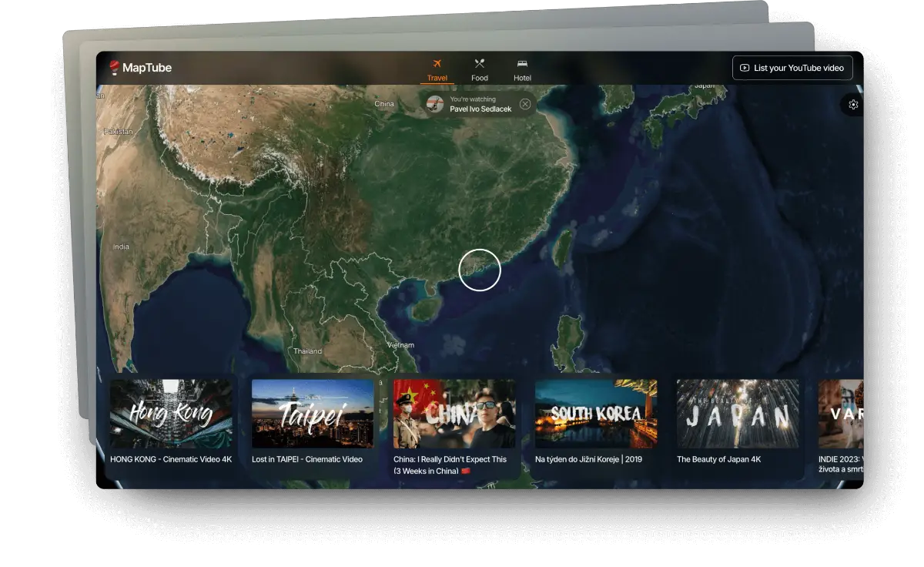Open the settings gear icon
Screen dimensions: 924x567
[x=853, y=105]
